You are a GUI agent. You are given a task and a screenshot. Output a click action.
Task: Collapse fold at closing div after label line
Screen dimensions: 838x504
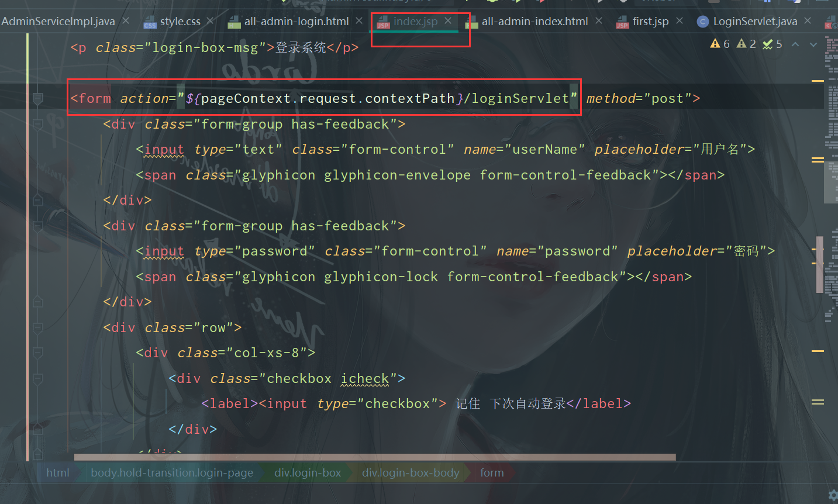click(38, 430)
